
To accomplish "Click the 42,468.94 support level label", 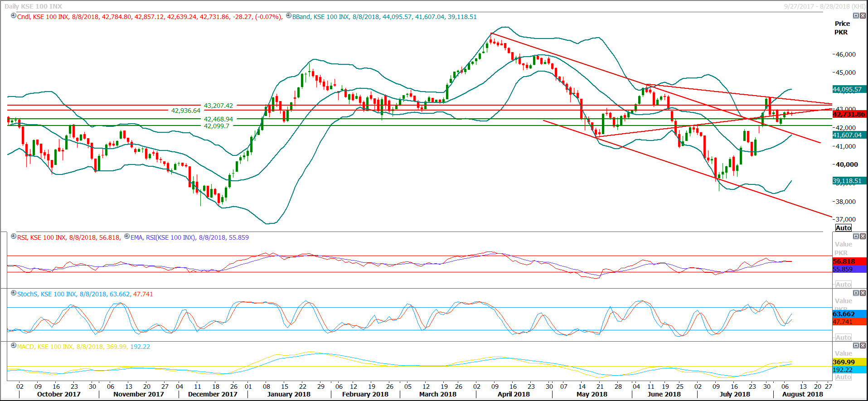I will (x=218, y=119).
